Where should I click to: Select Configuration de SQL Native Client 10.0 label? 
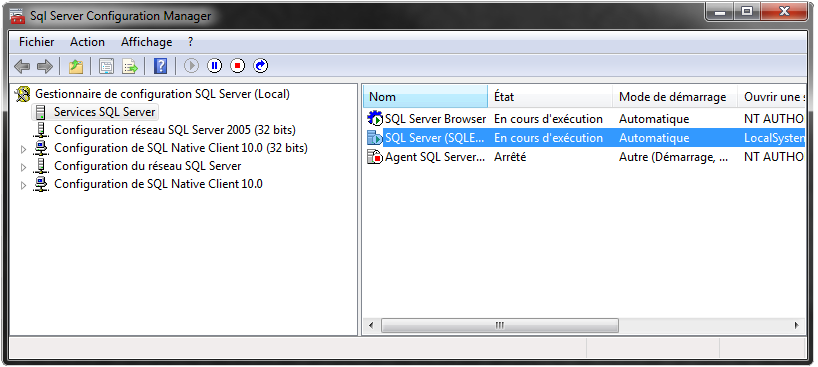(x=158, y=184)
